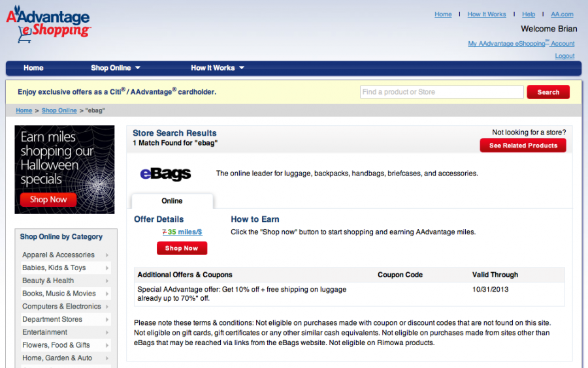Expand Home, Garden & Auto category arrow

[107, 358]
